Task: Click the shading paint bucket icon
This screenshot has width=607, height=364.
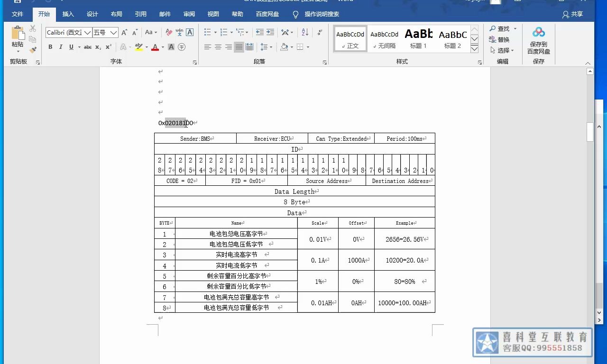Action: point(284,47)
